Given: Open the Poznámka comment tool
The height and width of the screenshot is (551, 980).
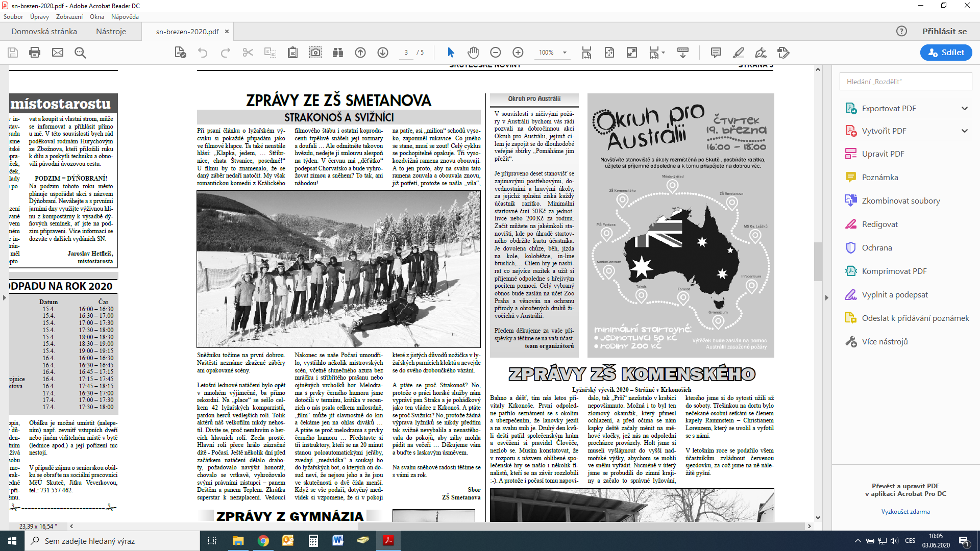Looking at the screenshot, I should pos(872,177).
